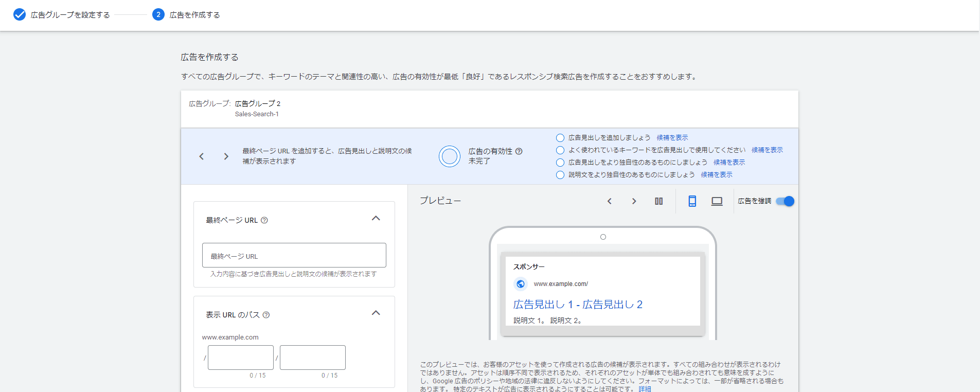Open 候補を表示 for unique headlines
Image resolution: width=980 pixels, height=392 pixels.
point(729,163)
